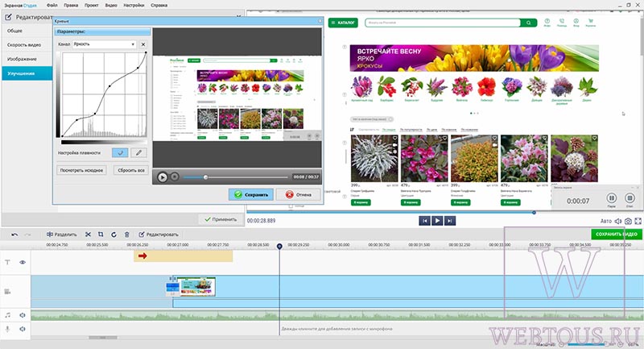
Task: Switch to the Скорость видео tab
Action: pos(24,45)
